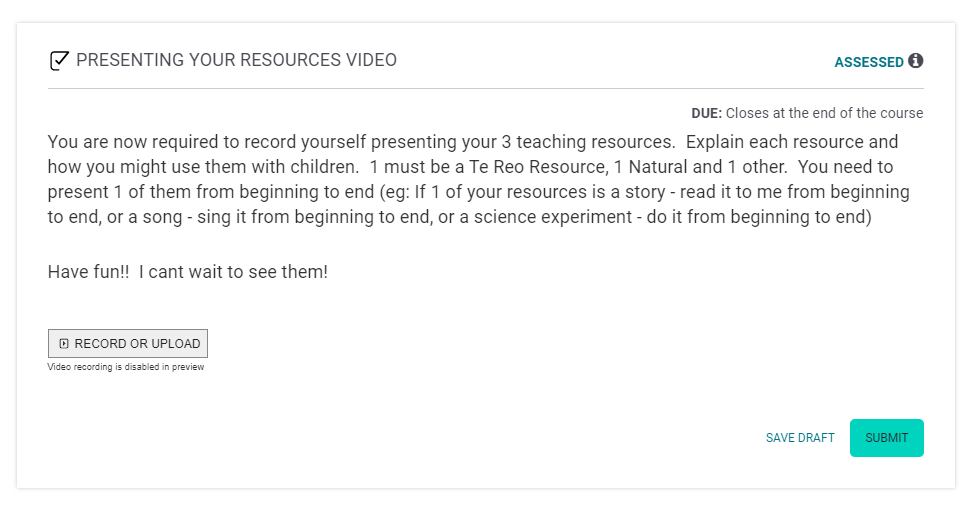The height and width of the screenshot is (507, 977).
Task: Click the first line starting 'You are now required'
Action: (300, 142)
